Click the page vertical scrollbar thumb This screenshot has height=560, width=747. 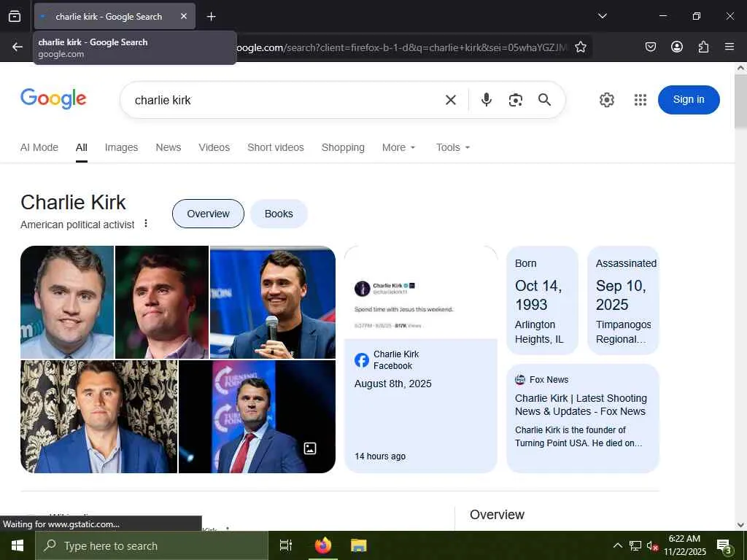[740, 101]
